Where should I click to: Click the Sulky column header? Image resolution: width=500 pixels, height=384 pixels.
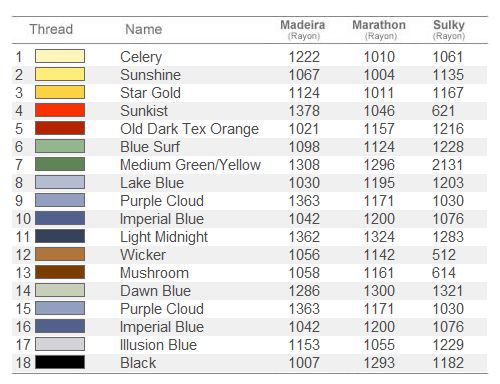coord(449,29)
